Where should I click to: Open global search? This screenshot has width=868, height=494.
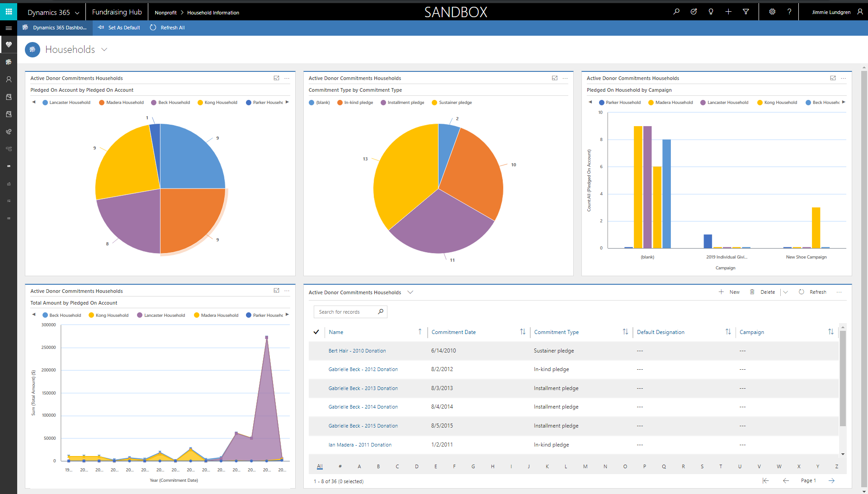676,12
